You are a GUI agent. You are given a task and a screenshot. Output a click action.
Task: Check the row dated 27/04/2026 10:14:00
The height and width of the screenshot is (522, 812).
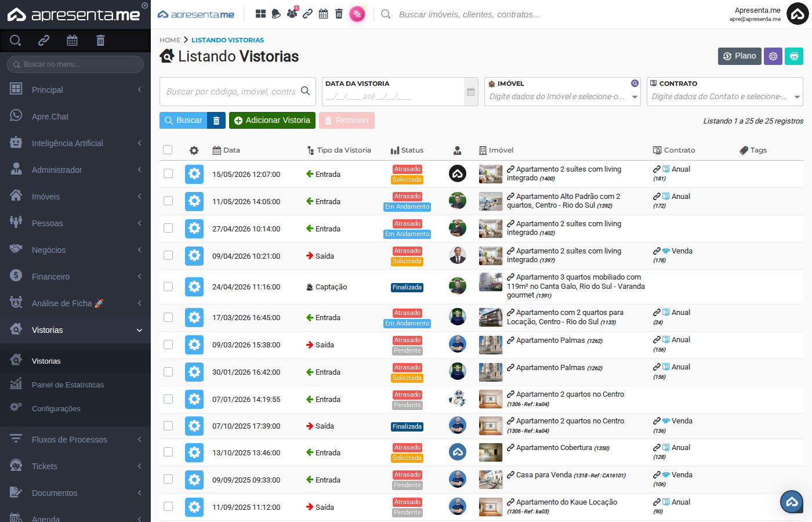[x=168, y=228]
